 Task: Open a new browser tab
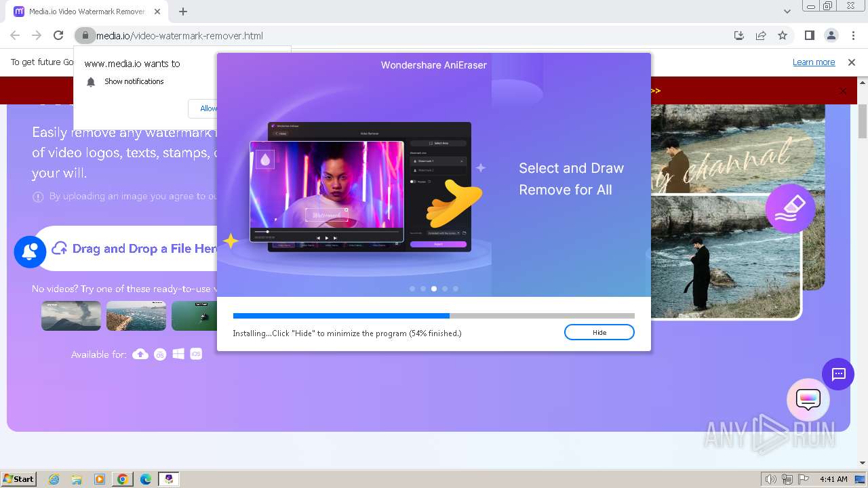[183, 11]
